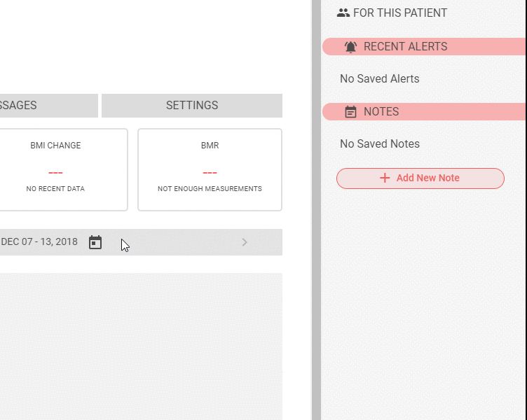This screenshot has width=527, height=420.
Task: Click the No Recent Data label
Action: 55,189
